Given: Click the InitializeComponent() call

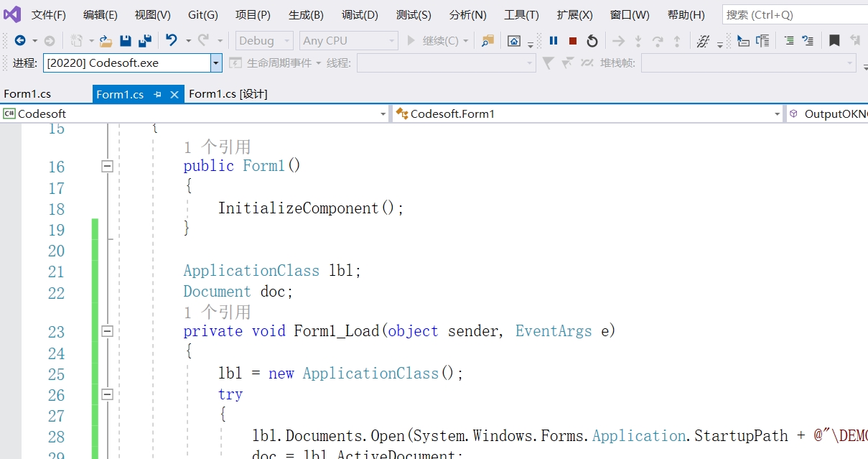Looking at the screenshot, I should pyautogui.click(x=311, y=208).
